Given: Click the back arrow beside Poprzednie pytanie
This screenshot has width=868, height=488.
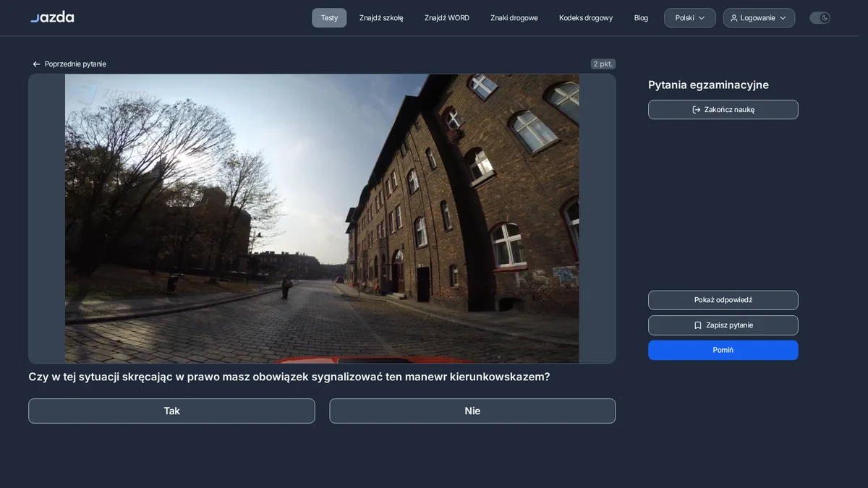Looking at the screenshot, I should 36,64.
